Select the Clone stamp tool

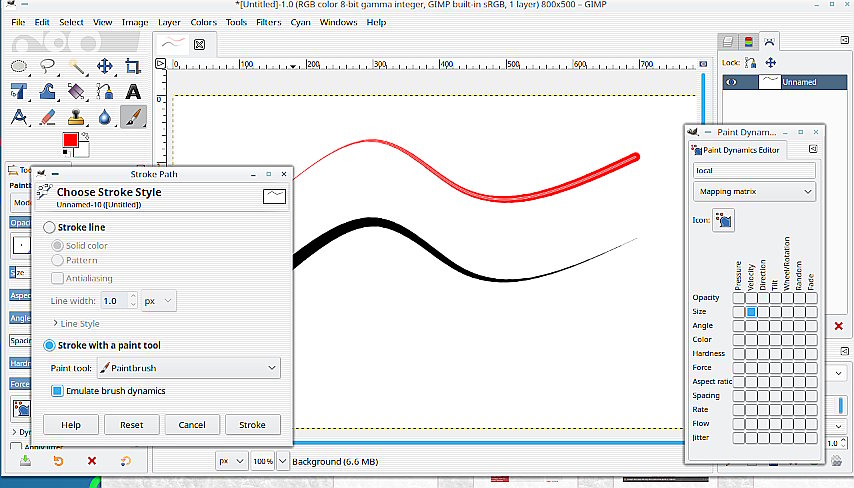pyautogui.click(x=76, y=117)
